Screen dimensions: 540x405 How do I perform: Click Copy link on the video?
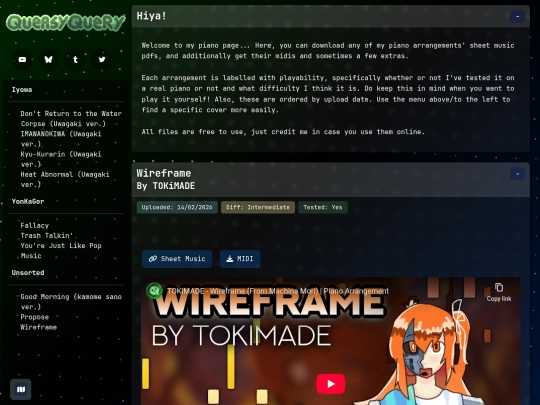click(x=499, y=292)
